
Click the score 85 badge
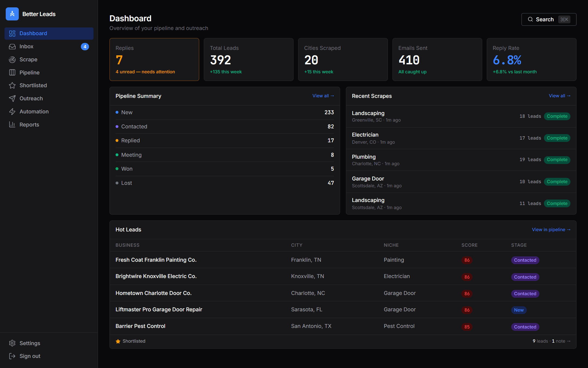[467, 327]
